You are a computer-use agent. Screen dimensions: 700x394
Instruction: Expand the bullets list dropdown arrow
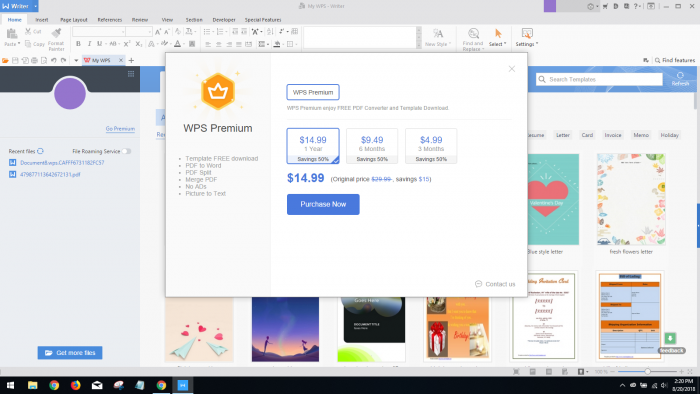[x=213, y=32]
